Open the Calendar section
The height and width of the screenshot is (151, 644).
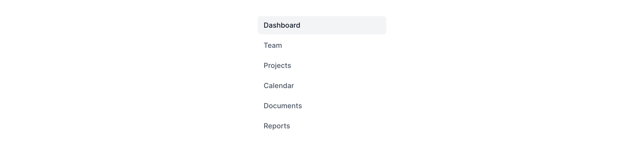279,86
